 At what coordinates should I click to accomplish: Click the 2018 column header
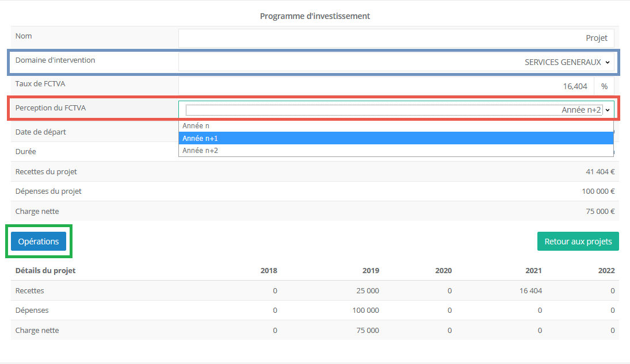[269, 270]
